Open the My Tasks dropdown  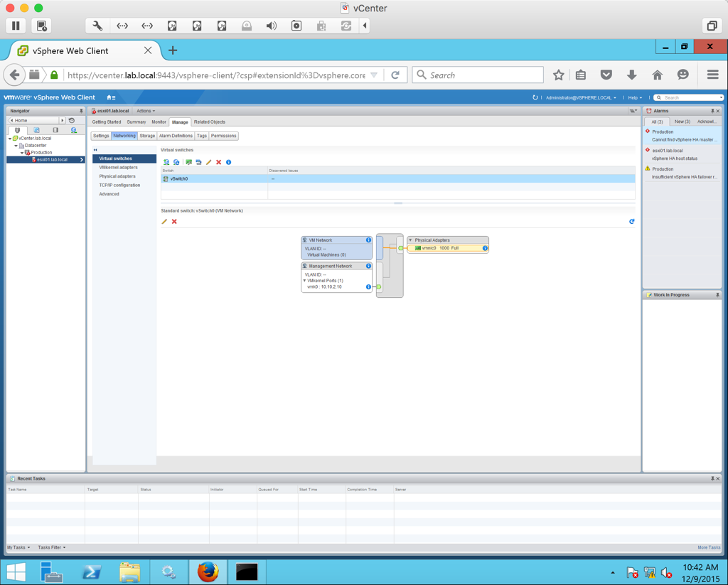click(18, 547)
